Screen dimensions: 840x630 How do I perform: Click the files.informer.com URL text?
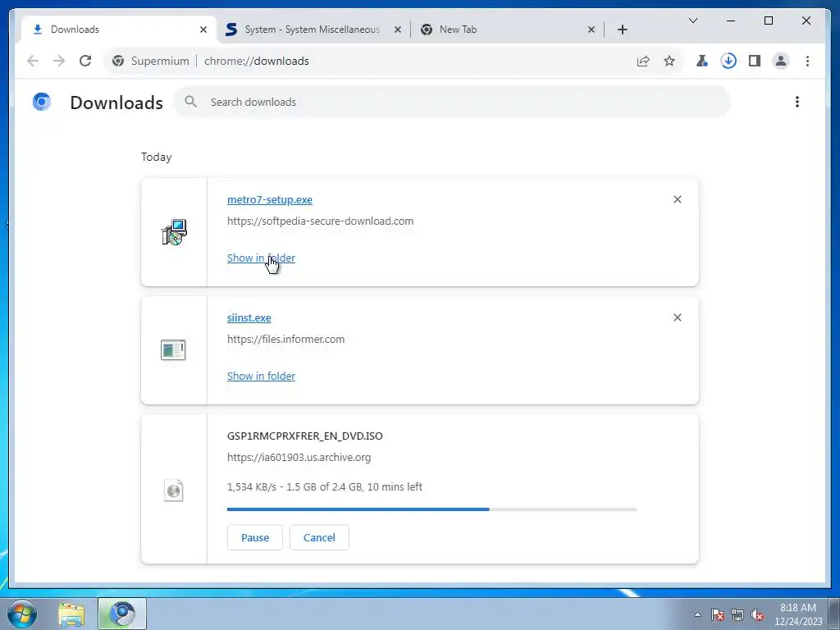(x=285, y=339)
